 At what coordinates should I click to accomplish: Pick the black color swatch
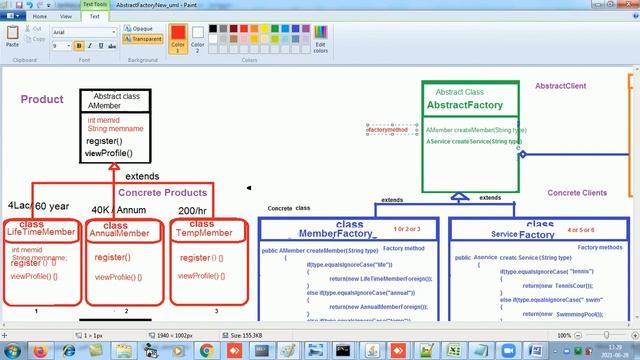(213, 28)
